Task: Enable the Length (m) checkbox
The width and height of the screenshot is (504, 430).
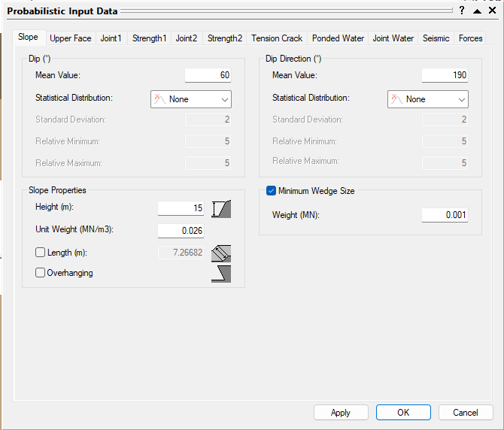Action: [x=40, y=253]
